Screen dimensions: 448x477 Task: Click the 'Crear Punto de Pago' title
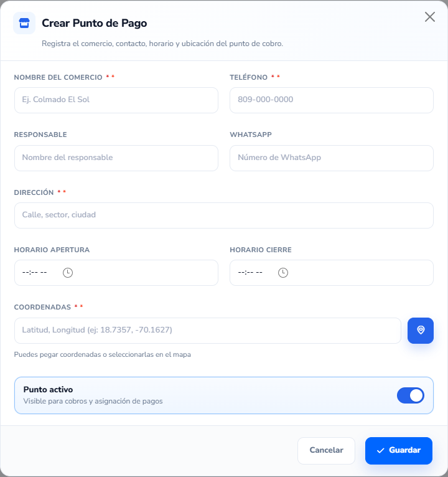94,23
